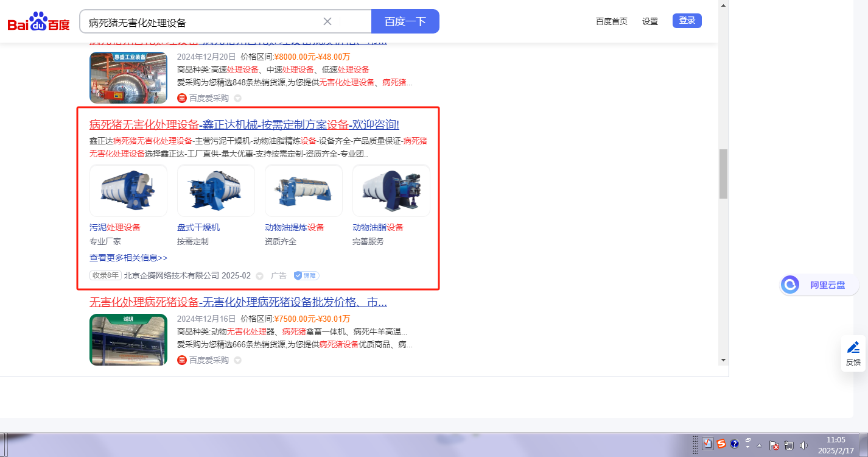Click 北京企腾网络技术有限公司 advertiser name
The width and height of the screenshot is (868, 457).
coord(172,275)
